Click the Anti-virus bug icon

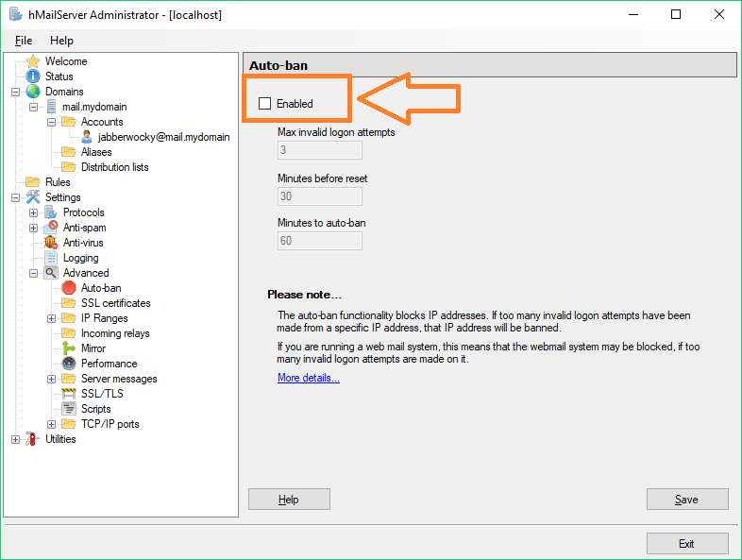tap(51, 243)
